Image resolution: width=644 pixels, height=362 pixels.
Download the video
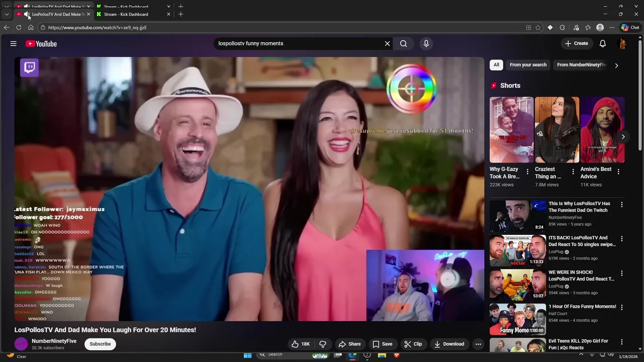click(x=449, y=344)
